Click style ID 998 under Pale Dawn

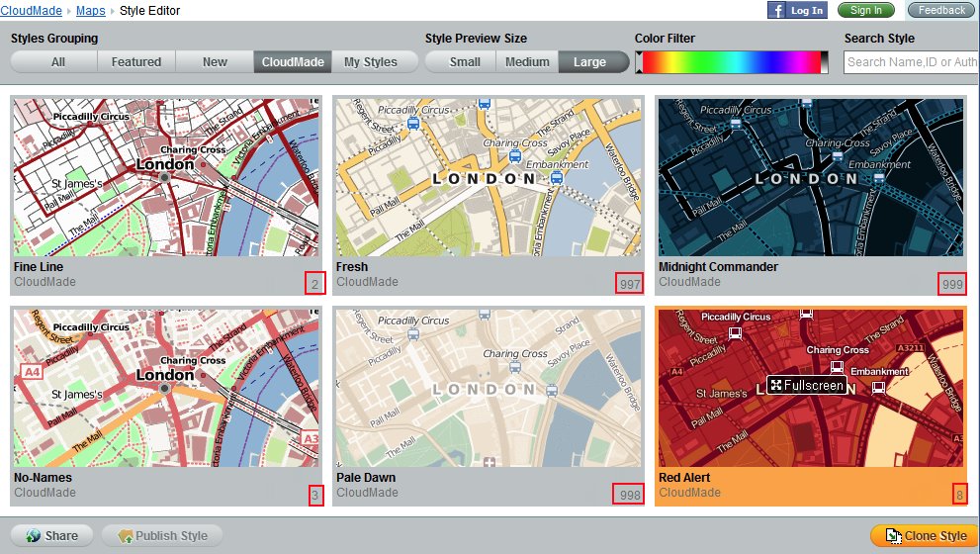coord(629,496)
